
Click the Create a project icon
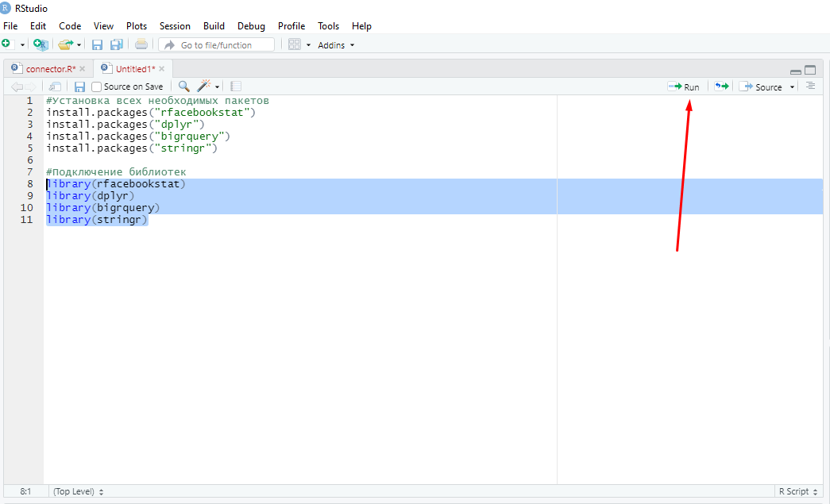point(41,44)
